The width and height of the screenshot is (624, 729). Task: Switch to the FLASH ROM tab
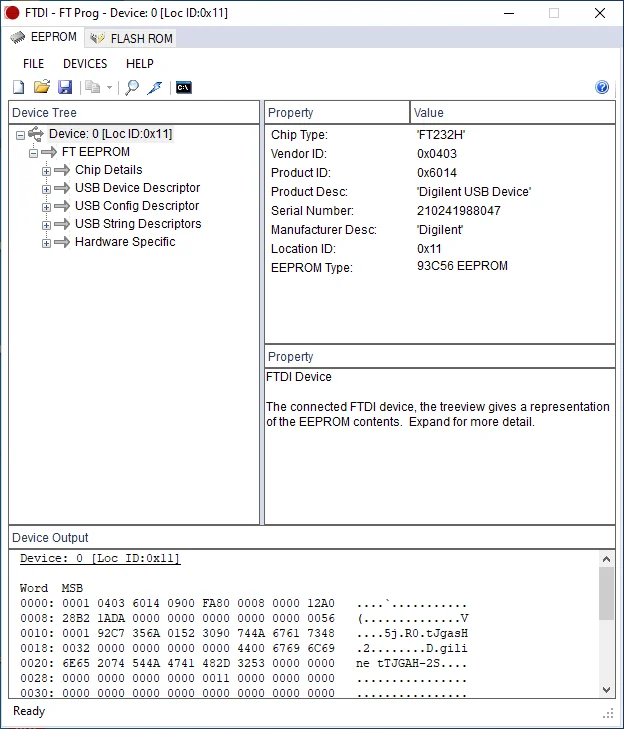coord(131,38)
